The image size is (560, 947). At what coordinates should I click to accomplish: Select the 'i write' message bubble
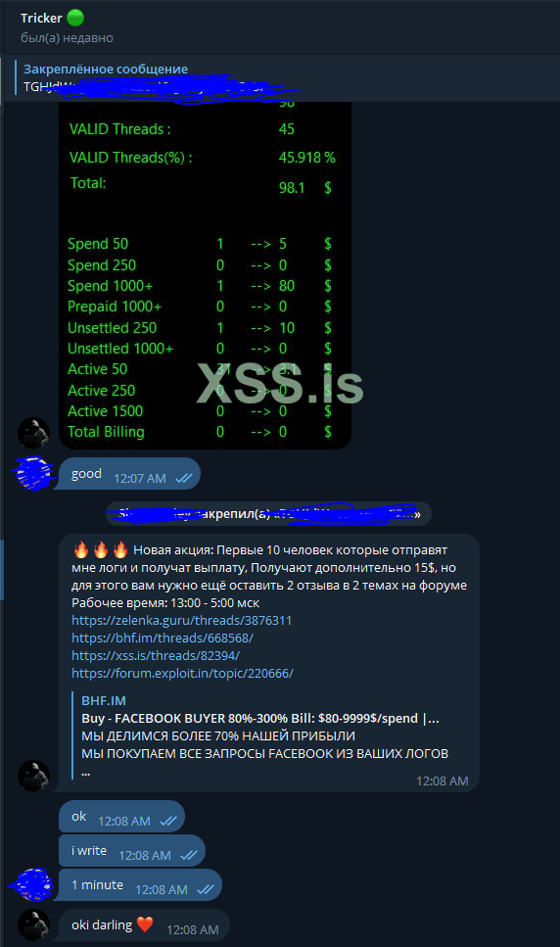[132, 851]
